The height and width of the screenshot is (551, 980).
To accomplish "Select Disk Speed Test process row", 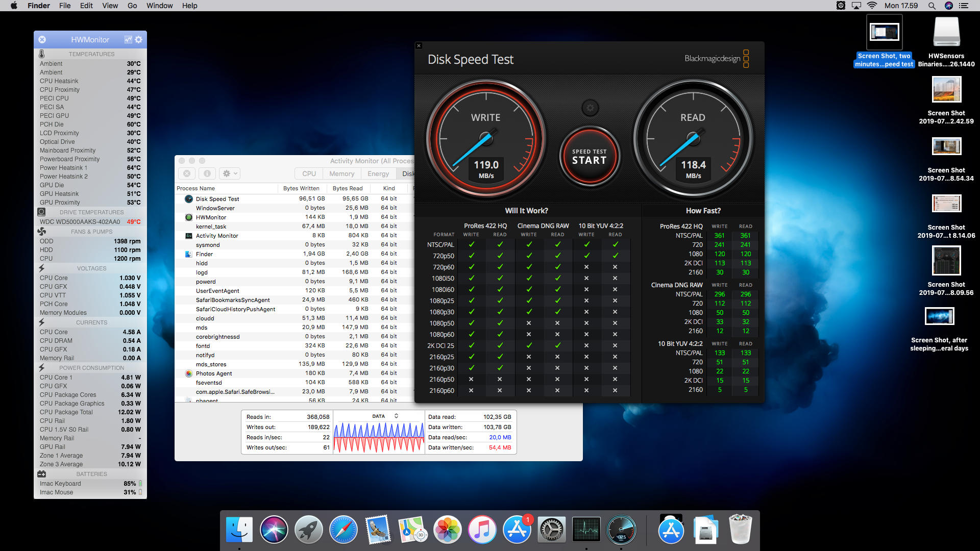I will [294, 199].
